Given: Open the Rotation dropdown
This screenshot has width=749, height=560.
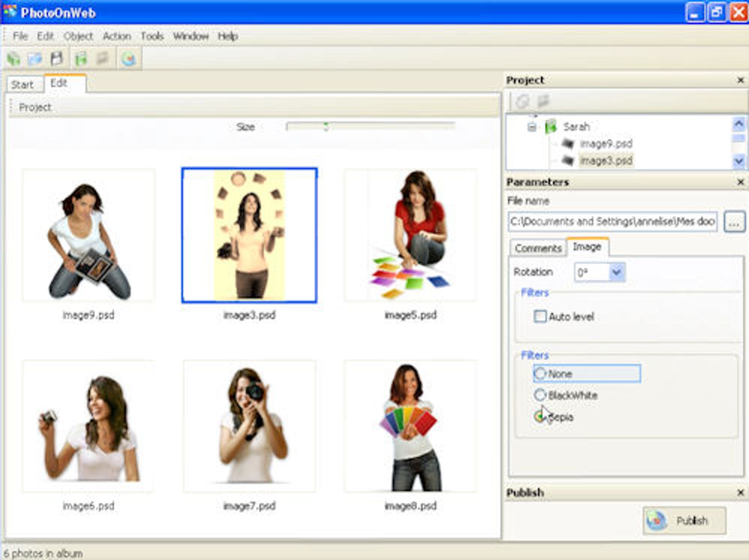Looking at the screenshot, I should [x=616, y=272].
